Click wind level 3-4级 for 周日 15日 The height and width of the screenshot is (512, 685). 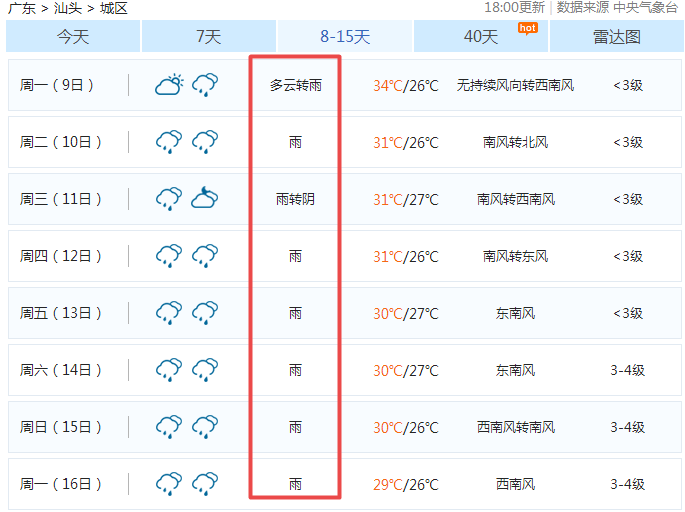(x=628, y=427)
